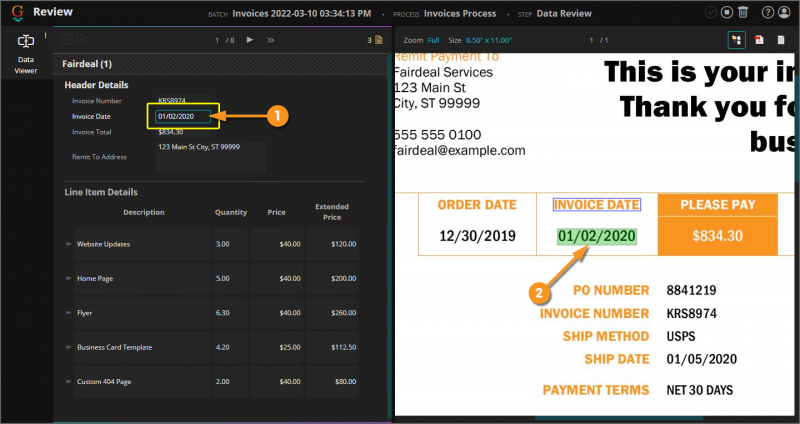Click the Grooper logo icon

pyautogui.click(x=17, y=13)
